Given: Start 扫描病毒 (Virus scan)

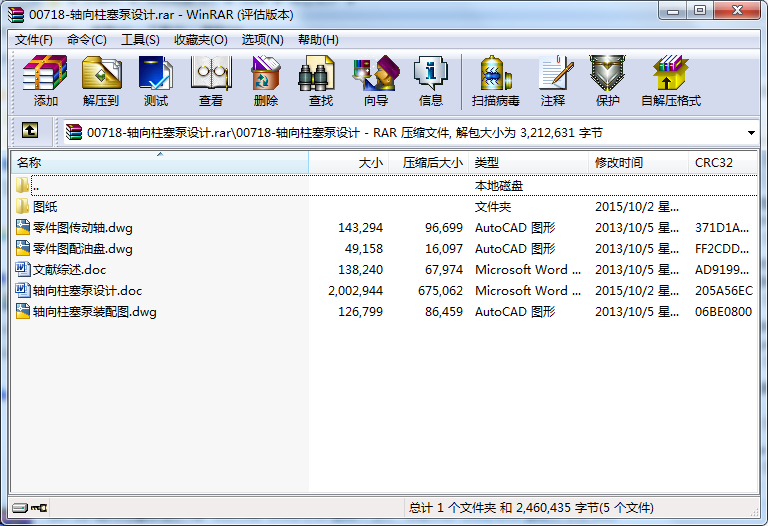Looking at the screenshot, I should [496, 81].
